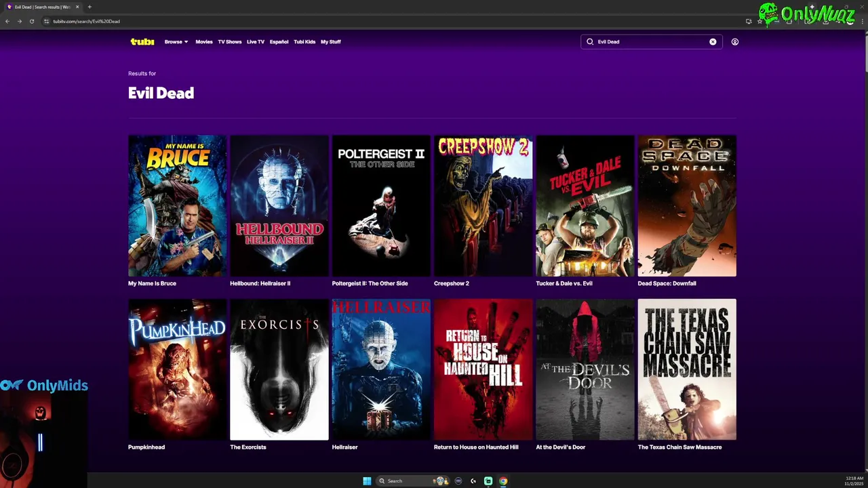Click the "Hellraiser" title text below poster
This screenshot has width=868, height=488.
tap(344, 447)
